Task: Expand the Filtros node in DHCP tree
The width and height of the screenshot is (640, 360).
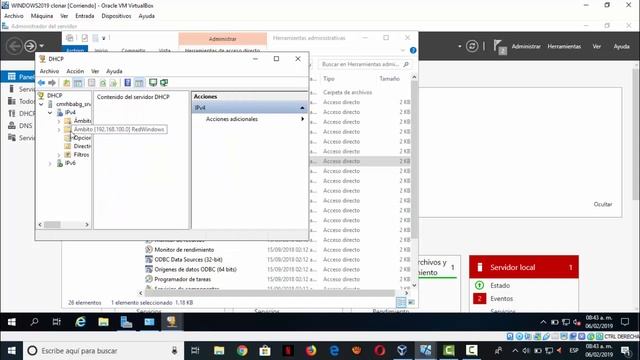Action: (59, 155)
